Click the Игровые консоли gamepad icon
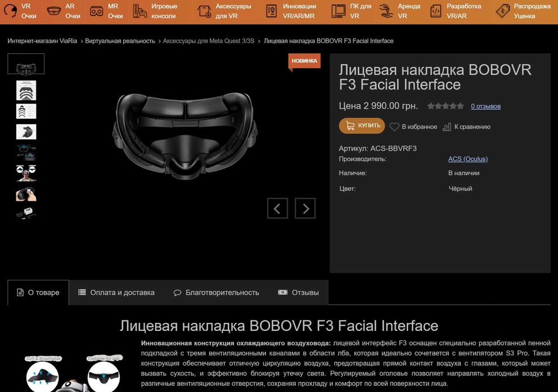This screenshot has height=392, width=558. point(140,11)
